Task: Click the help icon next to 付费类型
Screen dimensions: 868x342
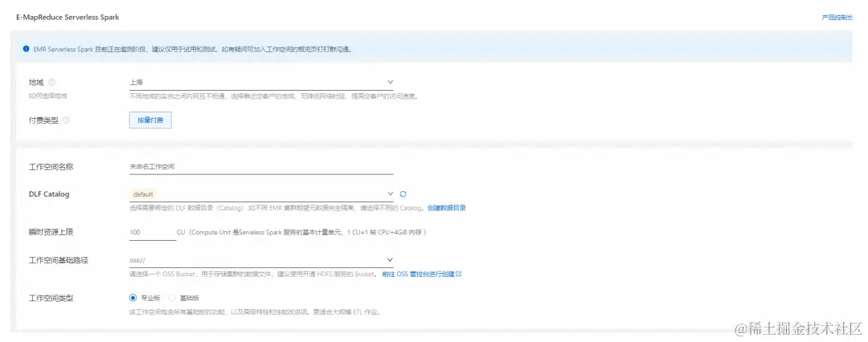Action: (67, 120)
